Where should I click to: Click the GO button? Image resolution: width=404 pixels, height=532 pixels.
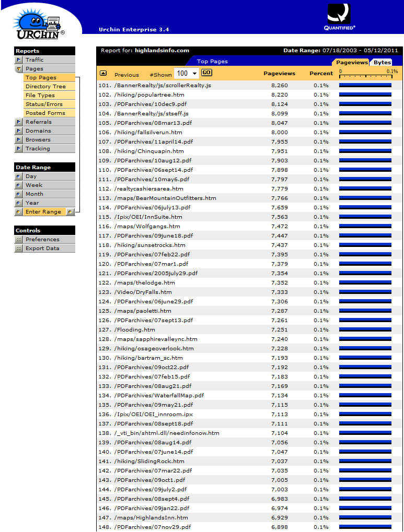pyautogui.click(x=206, y=73)
